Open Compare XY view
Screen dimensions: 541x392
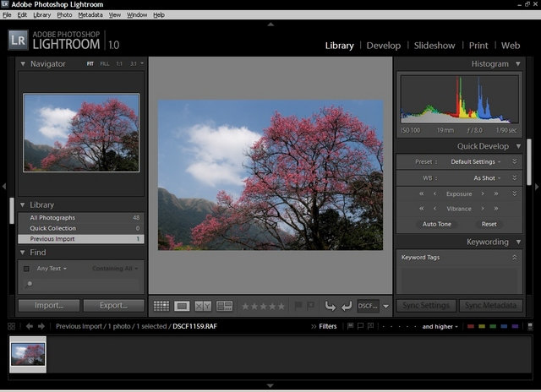pyautogui.click(x=203, y=306)
